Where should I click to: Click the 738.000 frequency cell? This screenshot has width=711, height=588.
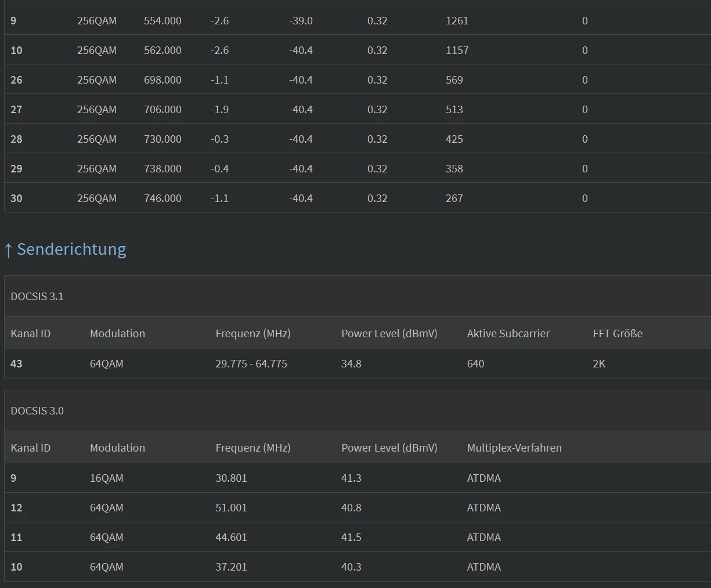coord(163,168)
